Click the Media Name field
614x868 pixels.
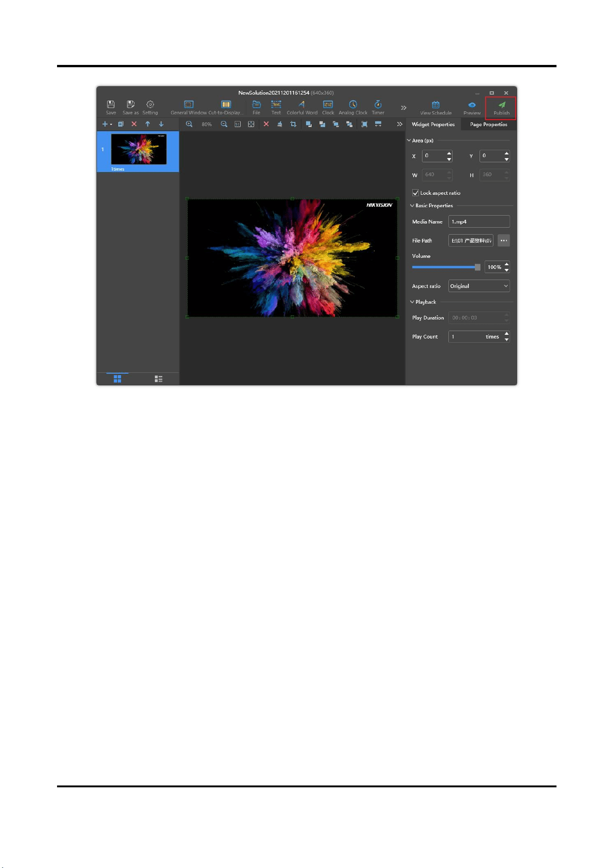[x=479, y=222]
